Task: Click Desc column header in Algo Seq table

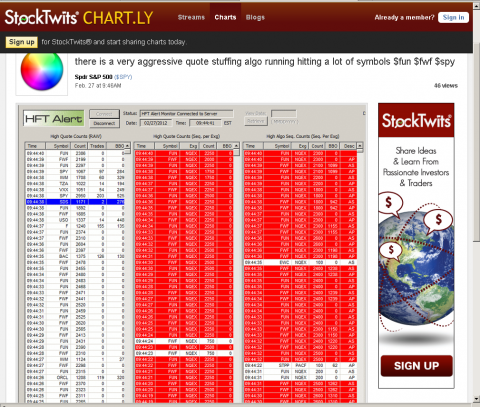Action: [x=349, y=146]
